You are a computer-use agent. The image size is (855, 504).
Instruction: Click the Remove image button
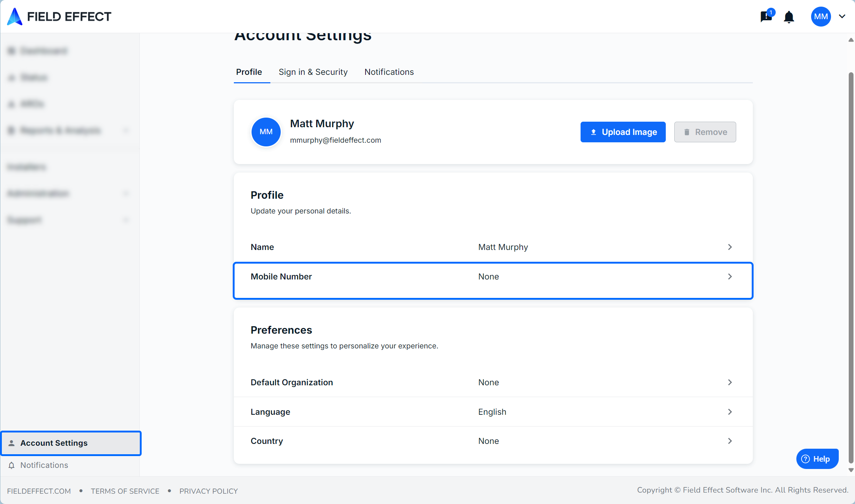[x=705, y=132]
